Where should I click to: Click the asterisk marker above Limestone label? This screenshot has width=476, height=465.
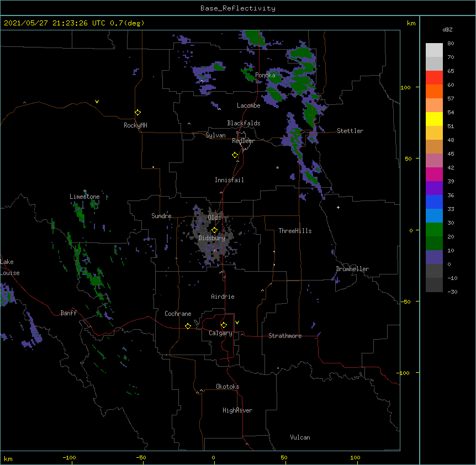[x=85, y=191]
